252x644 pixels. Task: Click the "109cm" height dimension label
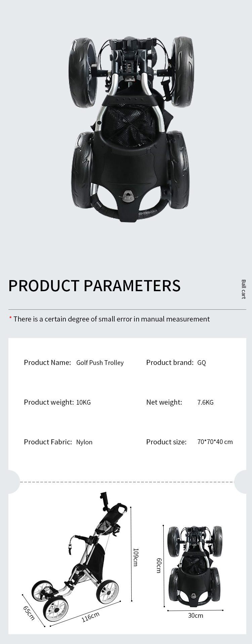(135, 557)
